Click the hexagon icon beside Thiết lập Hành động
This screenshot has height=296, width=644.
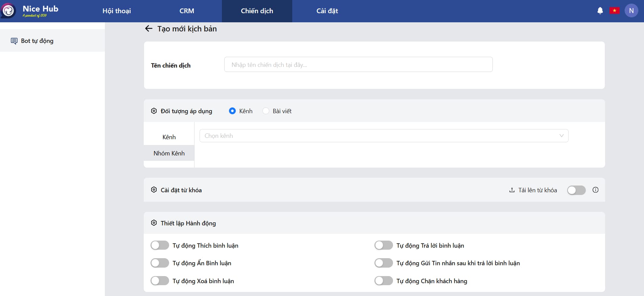pos(154,223)
